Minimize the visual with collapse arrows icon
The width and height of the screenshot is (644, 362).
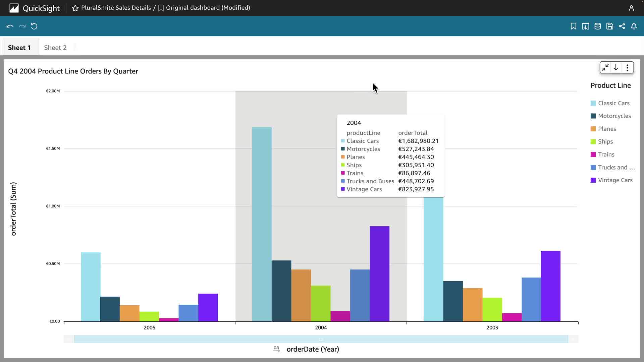click(x=605, y=68)
